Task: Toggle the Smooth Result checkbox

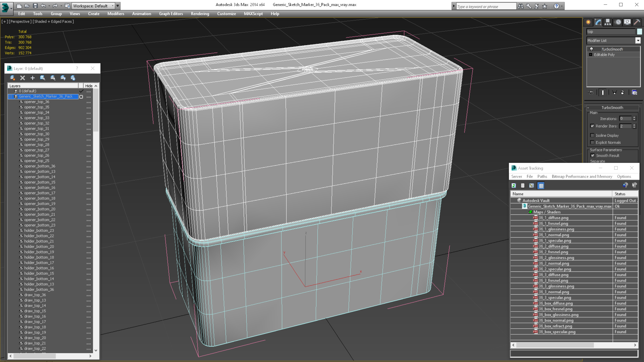Action: tap(593, 155)
